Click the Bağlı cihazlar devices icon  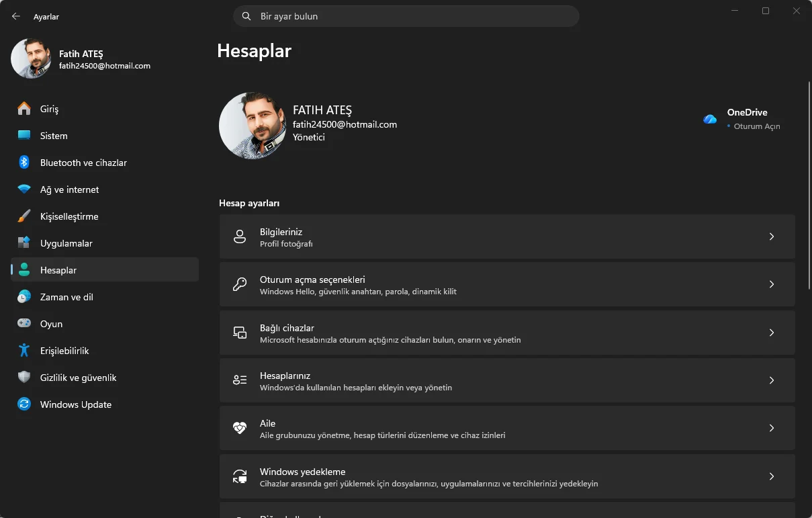(240, 332)
